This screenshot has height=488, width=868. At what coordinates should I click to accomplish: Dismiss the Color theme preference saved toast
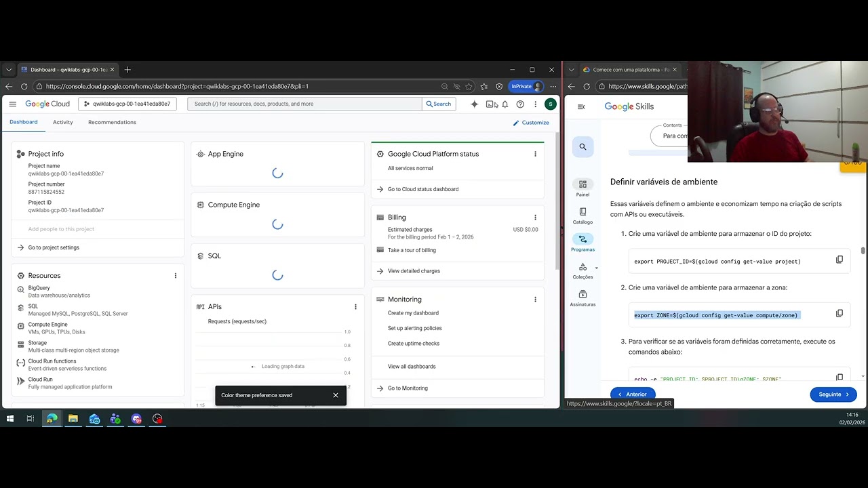[x=336, y=395]
